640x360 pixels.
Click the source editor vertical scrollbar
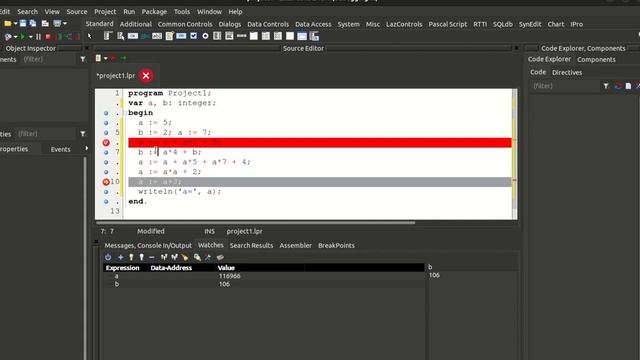pos(514,154)
